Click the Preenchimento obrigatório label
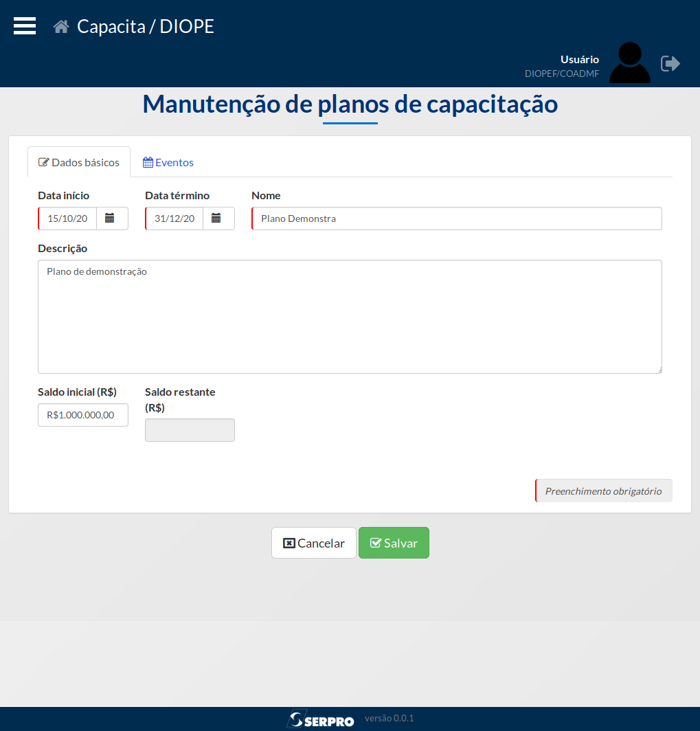 coord(603,491)
